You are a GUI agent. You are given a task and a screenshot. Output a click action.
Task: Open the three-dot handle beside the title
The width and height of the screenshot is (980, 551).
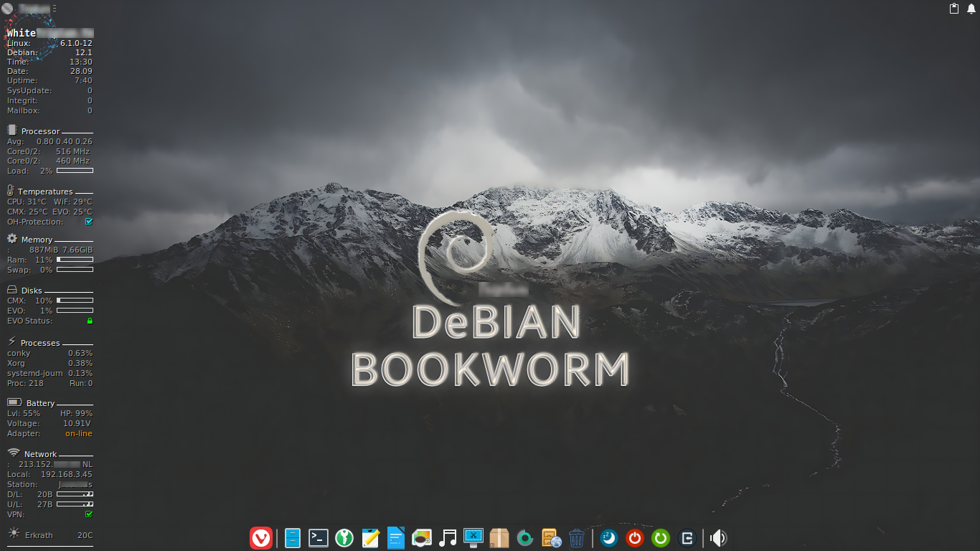(55, 8)
